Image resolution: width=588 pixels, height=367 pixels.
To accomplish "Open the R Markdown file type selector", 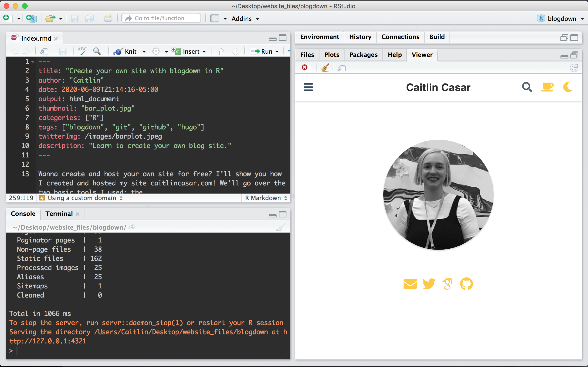I will [x=266, y=198].
